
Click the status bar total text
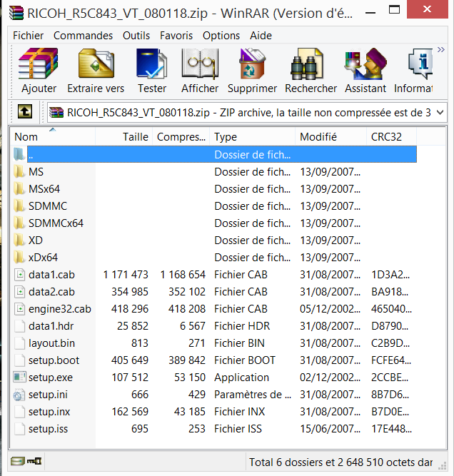point(340,462)
